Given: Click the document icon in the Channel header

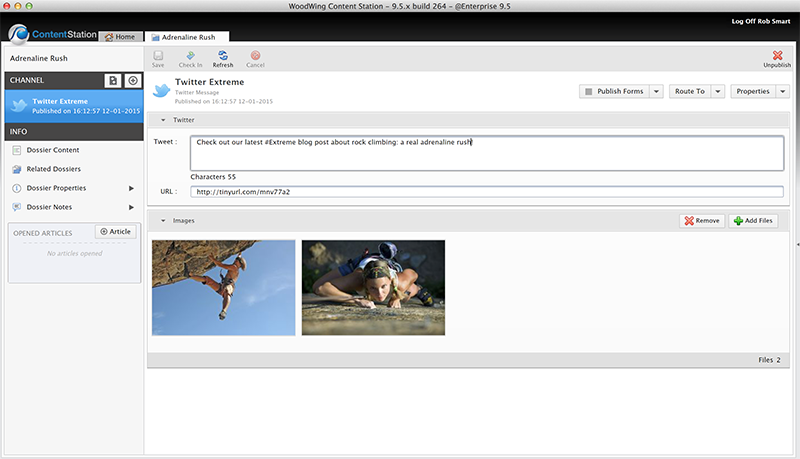Looking at the screenshot, I should 113,80.
